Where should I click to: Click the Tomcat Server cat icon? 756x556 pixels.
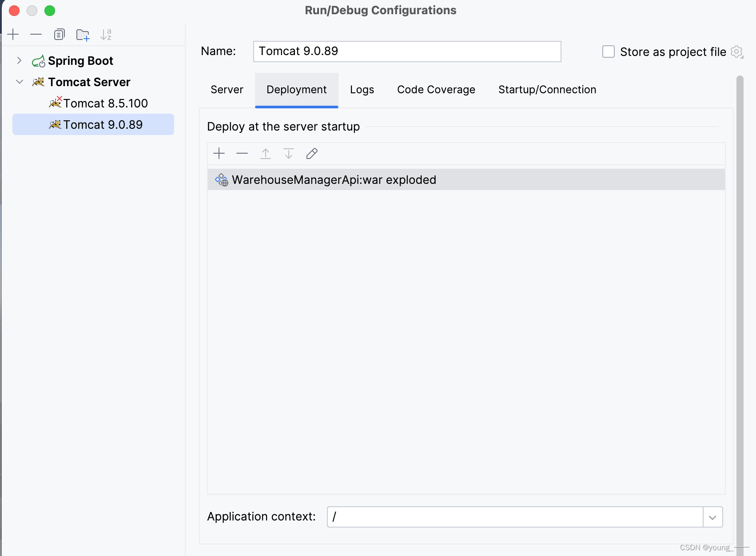pos(38,82)
